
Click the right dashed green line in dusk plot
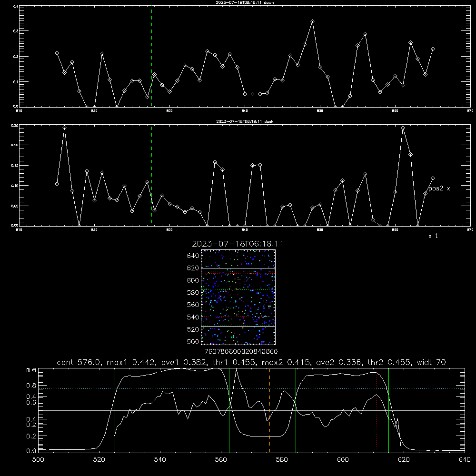[x=263, y=175]
